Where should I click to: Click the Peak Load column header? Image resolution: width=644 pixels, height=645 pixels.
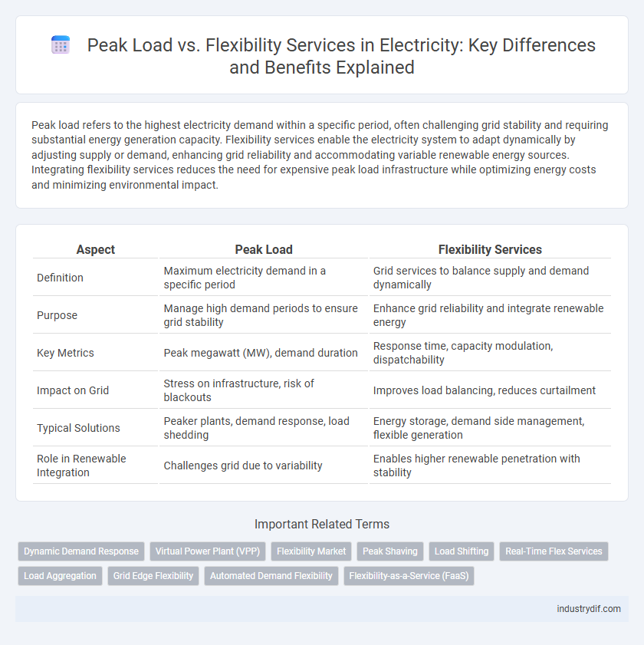(263, 249)
